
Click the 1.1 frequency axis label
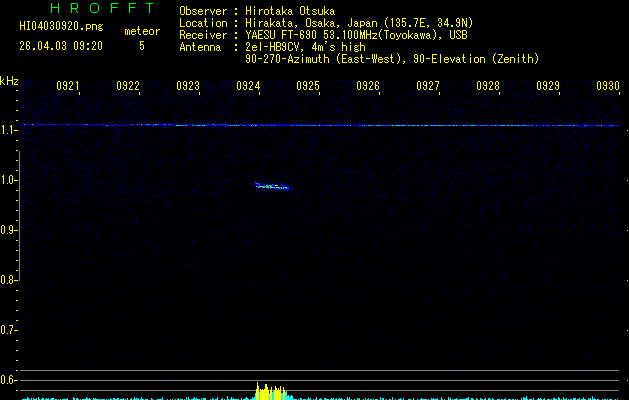pos(8,130)
